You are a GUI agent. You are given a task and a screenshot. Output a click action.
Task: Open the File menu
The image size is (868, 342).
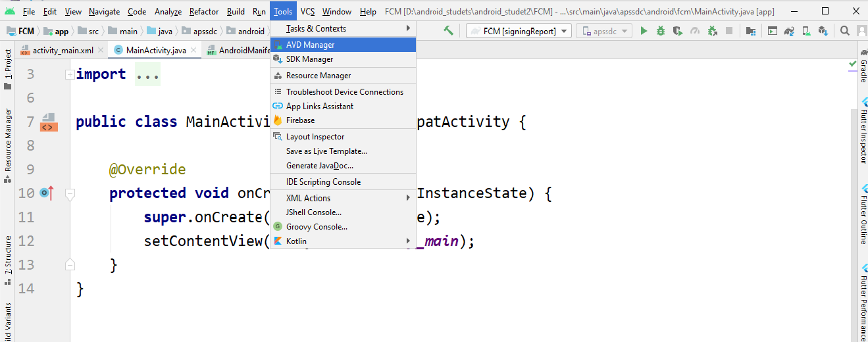point(29,11)
